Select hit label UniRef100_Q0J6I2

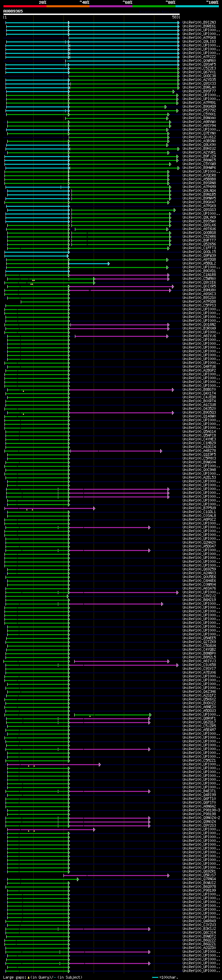pyautogui.click(x=199, y=137)
